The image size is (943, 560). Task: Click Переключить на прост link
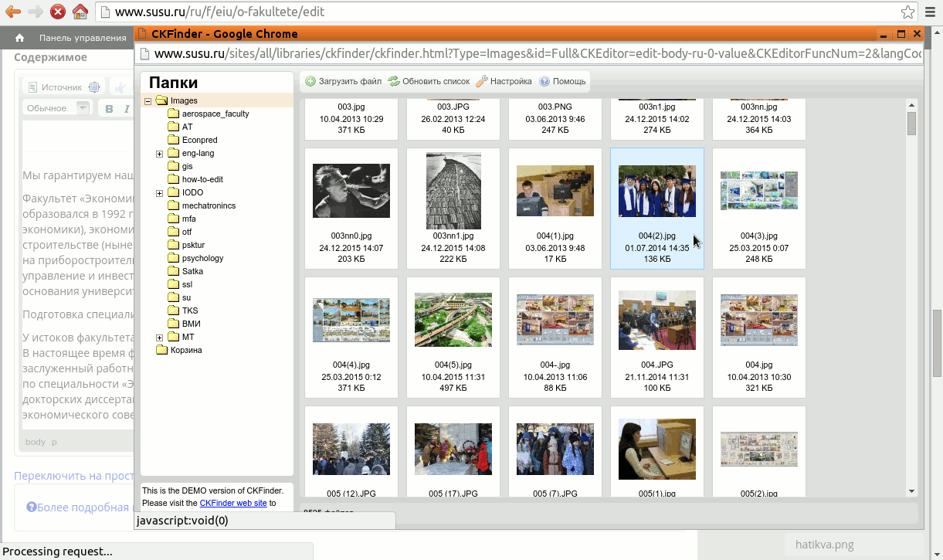[74, 476]
